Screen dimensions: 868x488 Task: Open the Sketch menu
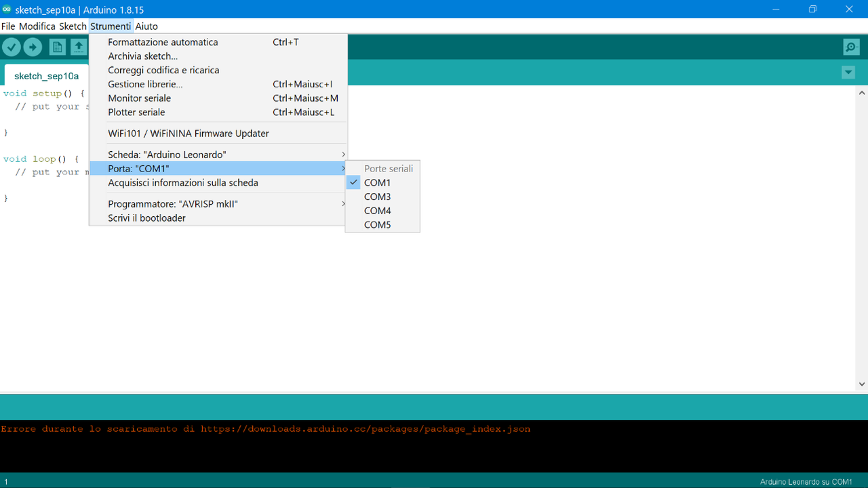tap(73, 26)
